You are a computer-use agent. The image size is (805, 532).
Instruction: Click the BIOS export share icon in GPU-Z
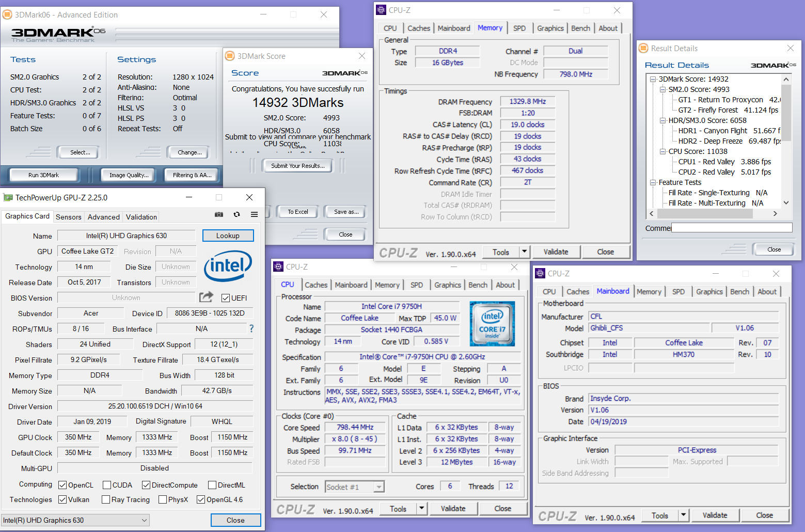pos(206,296)
